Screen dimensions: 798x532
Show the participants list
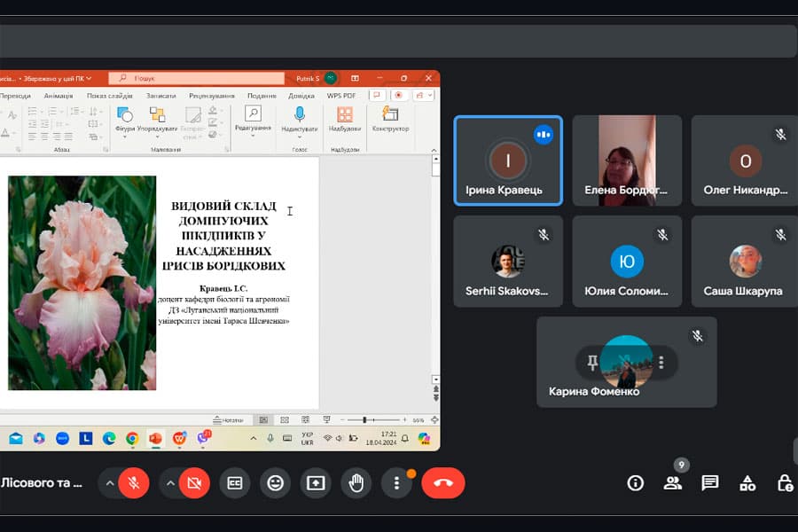pos(673,483)
